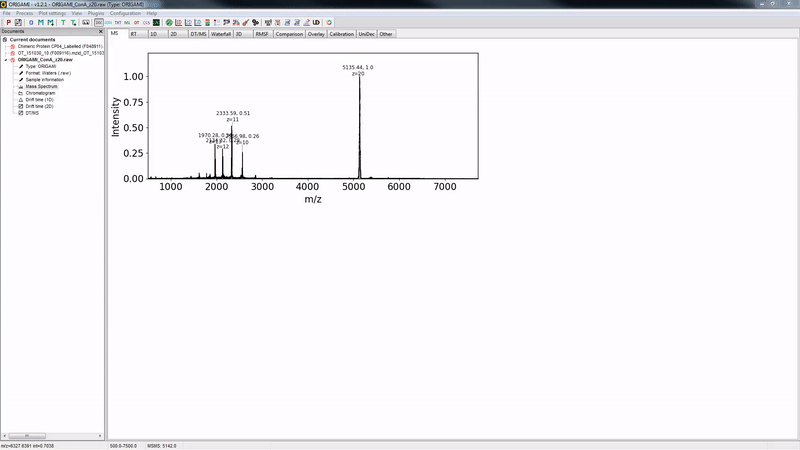The height and width of the screenshot is (450, 800).
Task: Click the TXT text file toolbar icon
Action: click(x=117, y=22)
